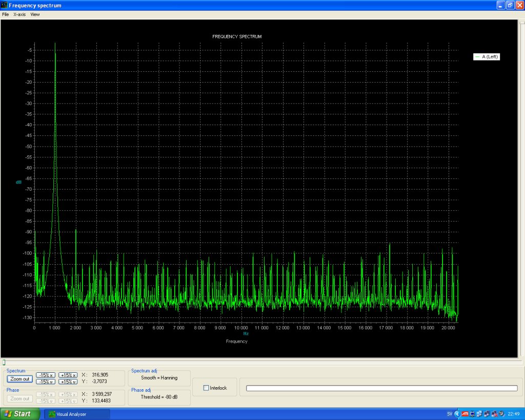525x420 pixels.
Task: Click Spectrum Y value -3,7073
Action: 99,381
